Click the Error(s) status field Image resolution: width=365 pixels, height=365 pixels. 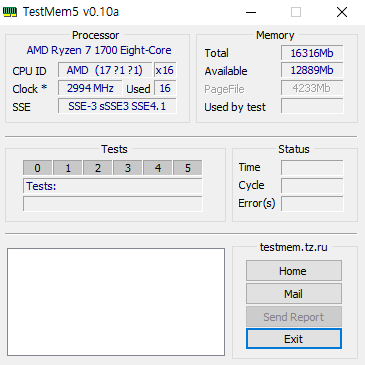click(x=312, y=204)
